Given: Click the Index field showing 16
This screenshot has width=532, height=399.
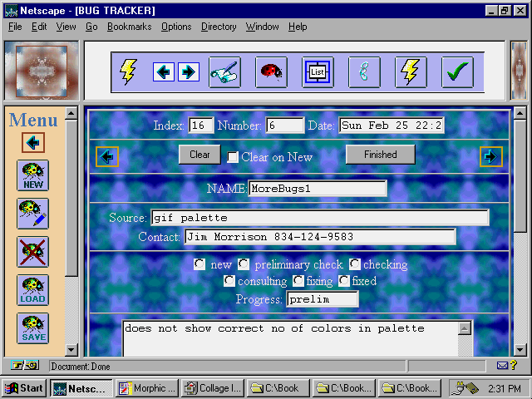Looking at the screenshot, I should [x=201, y=126].
